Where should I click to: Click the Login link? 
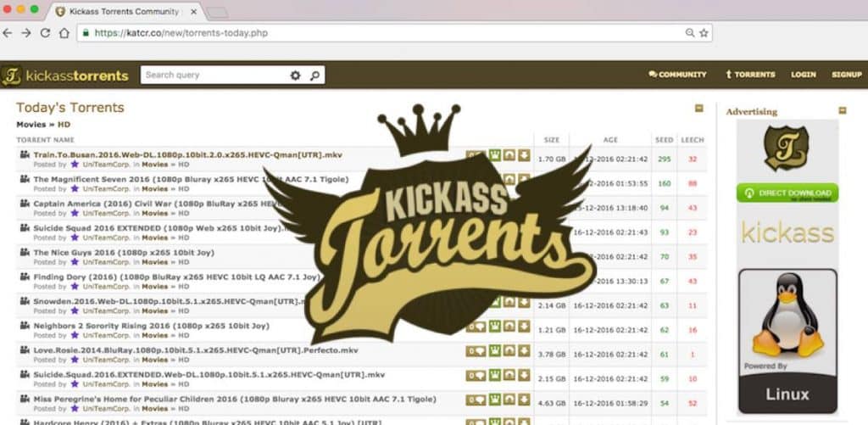click(803, 75)
